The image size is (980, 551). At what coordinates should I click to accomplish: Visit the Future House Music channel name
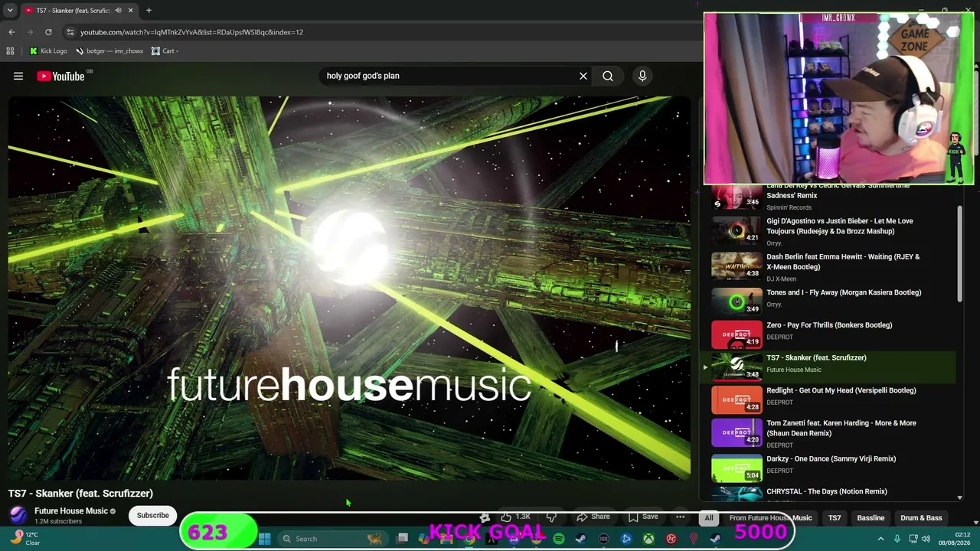point(71,511)
